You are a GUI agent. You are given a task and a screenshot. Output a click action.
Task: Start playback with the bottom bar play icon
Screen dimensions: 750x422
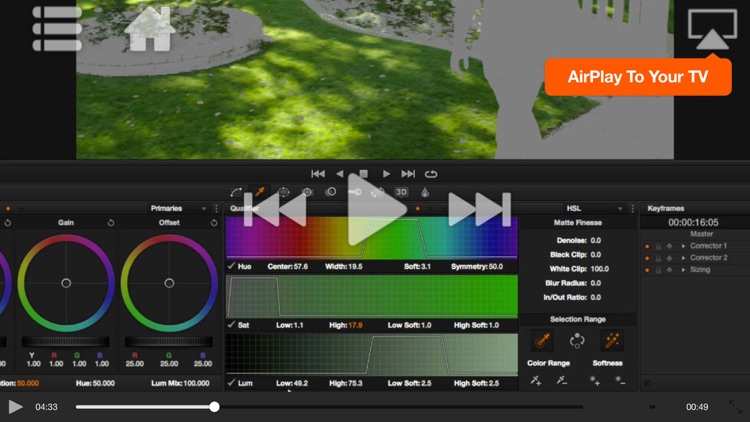(x=15, y=407)
